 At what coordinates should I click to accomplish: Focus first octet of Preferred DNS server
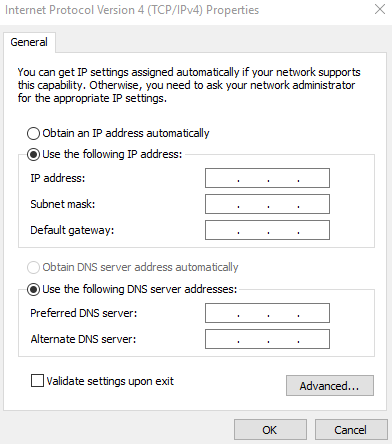point(222,313)
